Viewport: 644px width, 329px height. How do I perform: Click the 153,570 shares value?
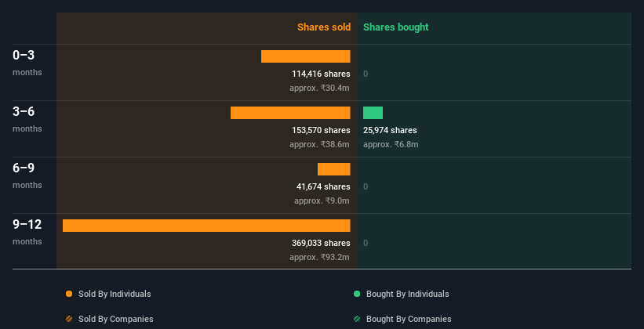pos(321,130)
